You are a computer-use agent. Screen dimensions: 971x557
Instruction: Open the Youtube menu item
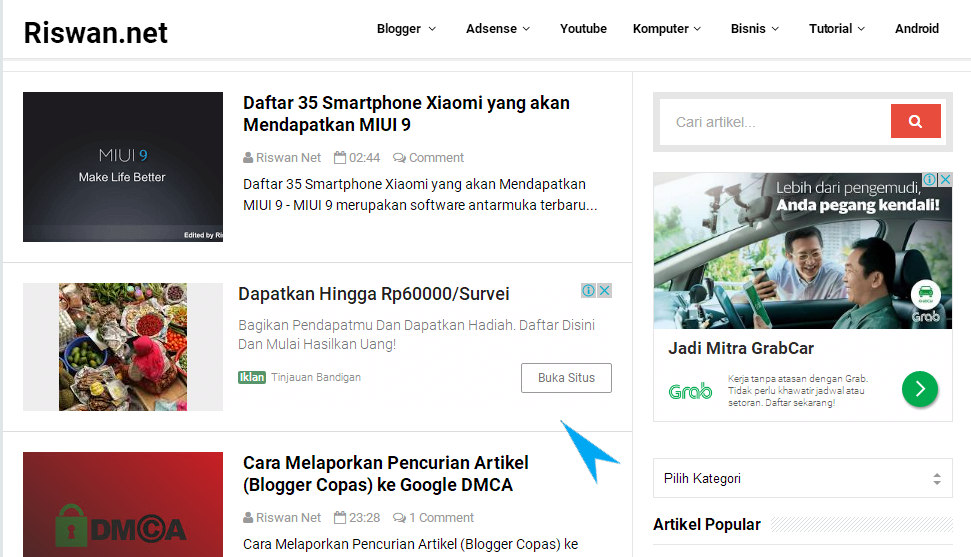click(x=583, y=29)
